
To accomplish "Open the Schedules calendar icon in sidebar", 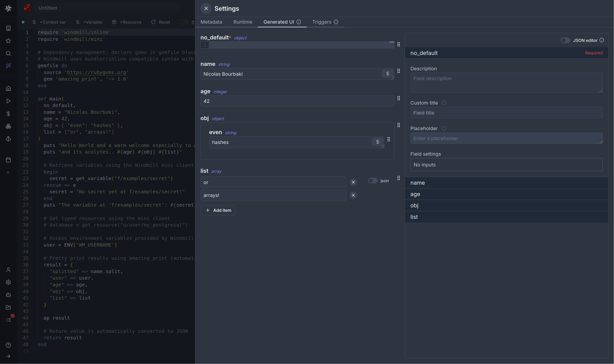I will (x=8, y=160).
